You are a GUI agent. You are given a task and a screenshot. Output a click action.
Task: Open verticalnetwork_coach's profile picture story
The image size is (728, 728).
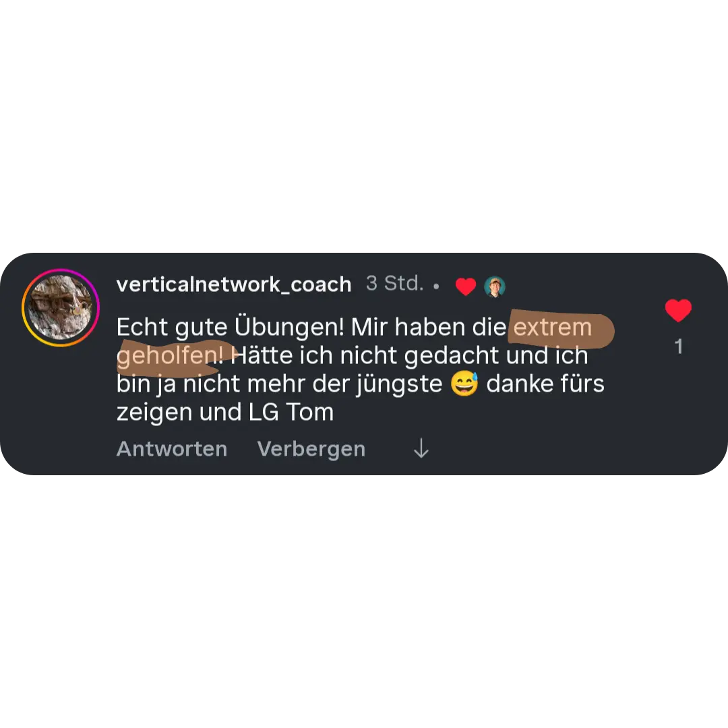[x=61, y=307]
